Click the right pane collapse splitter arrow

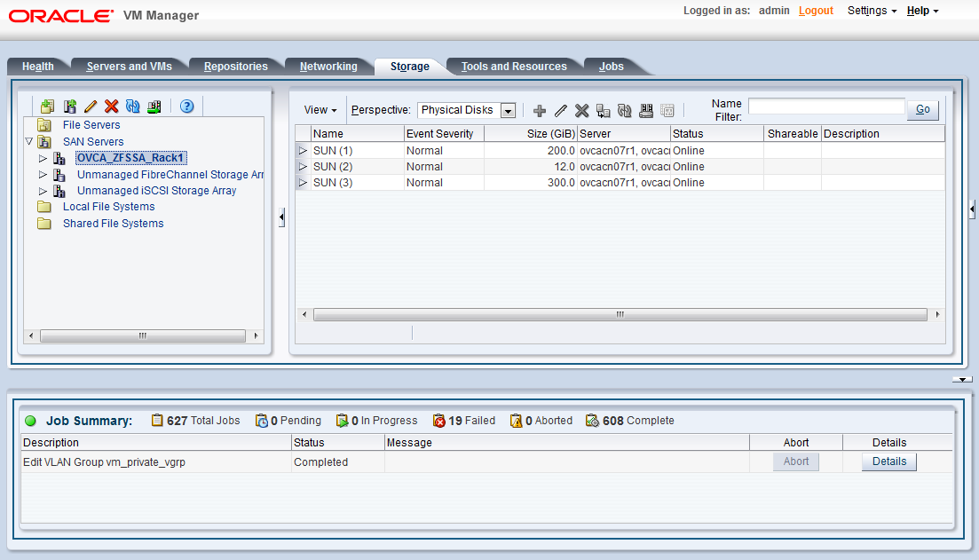pyautogui.click(x=972, y=209)
